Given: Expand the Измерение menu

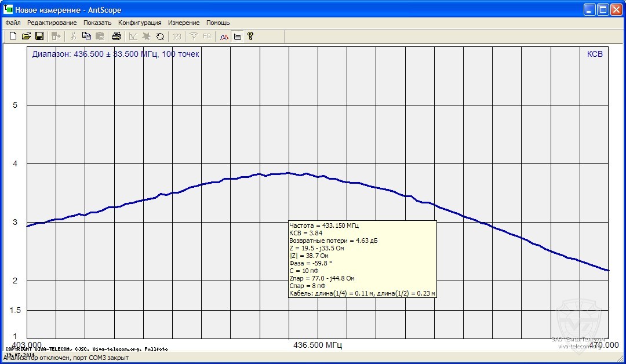Looking at the screenshot, I should click(x=184, y=23).
